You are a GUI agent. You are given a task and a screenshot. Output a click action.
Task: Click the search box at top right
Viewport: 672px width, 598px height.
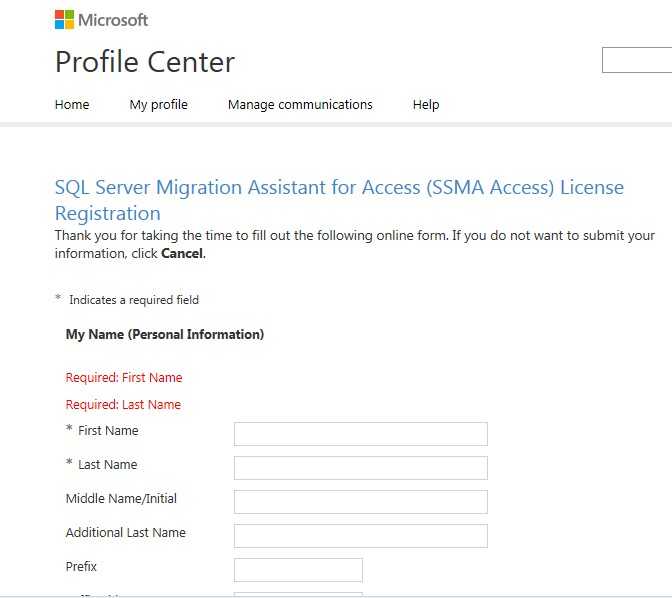pos(637,60)
